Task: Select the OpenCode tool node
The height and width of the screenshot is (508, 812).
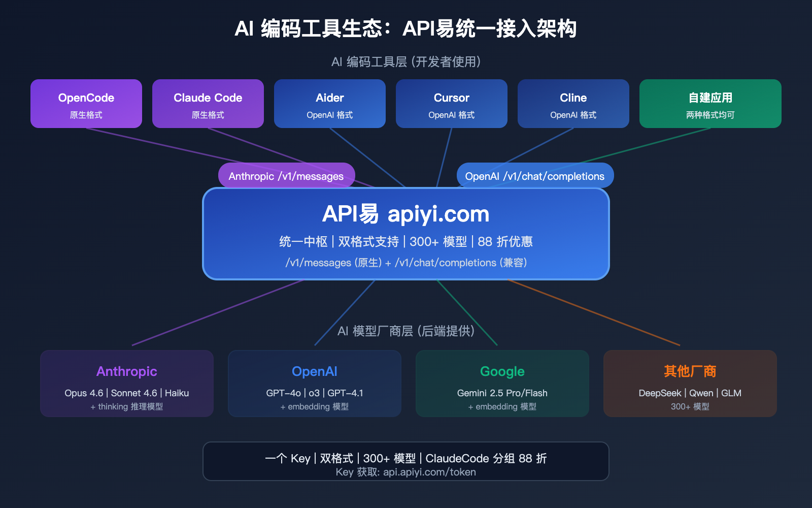Action: tap(86, 104)
